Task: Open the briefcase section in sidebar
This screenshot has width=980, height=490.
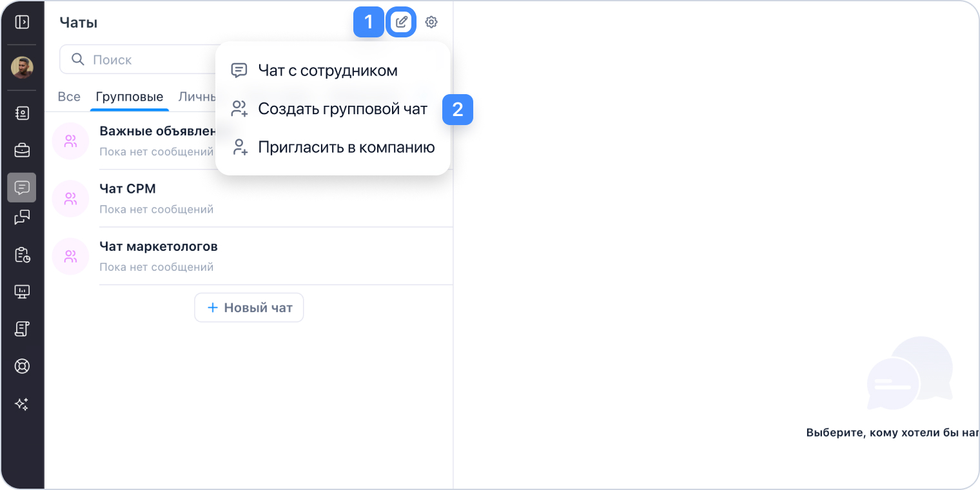Action: click(x=22, y=151)
